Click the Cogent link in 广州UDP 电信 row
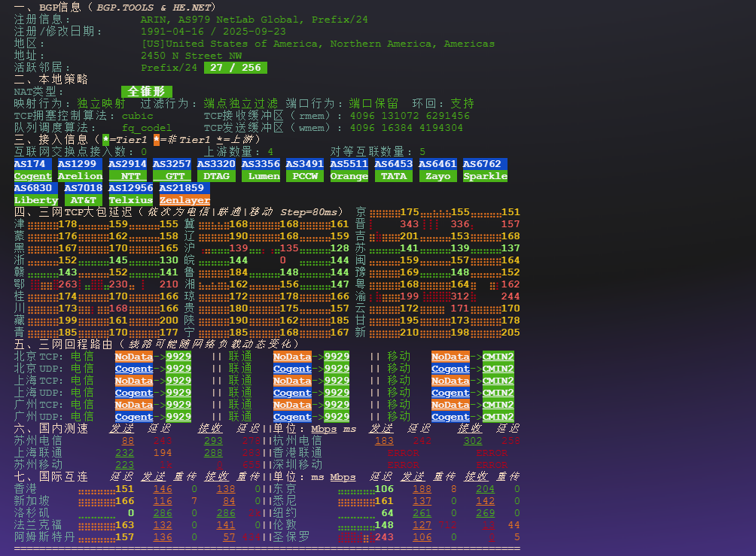Screen dimensions: 756x556 [133, 417]
